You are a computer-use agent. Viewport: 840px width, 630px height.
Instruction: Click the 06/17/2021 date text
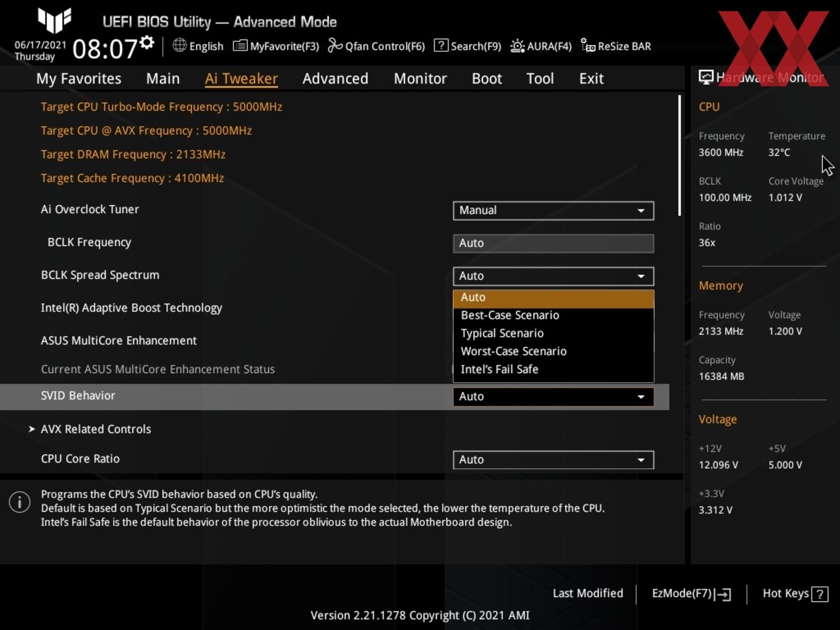(x=41, y=45)
